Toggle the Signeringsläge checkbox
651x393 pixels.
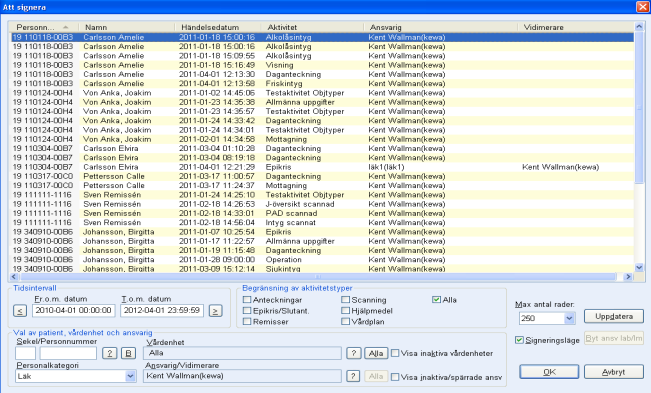coord(519,340)
